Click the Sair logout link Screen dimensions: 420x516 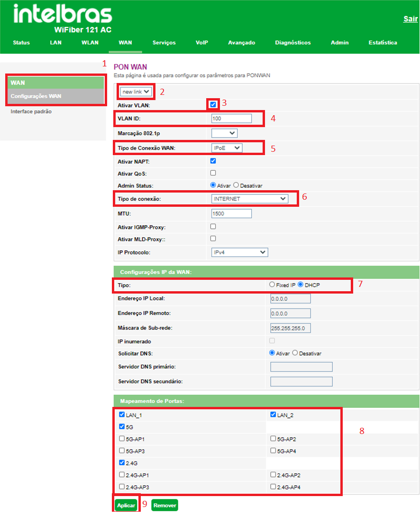click(411, 19)
